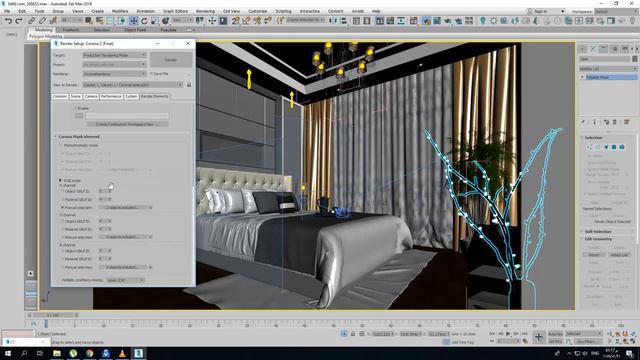Click the Mirror tool icon

tap(333, 20)
